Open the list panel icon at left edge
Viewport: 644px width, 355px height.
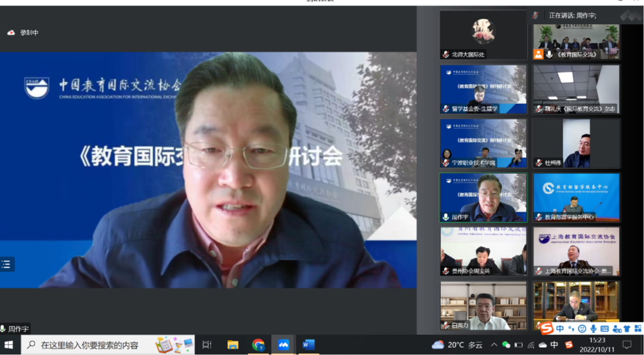[x=6, y=264]
